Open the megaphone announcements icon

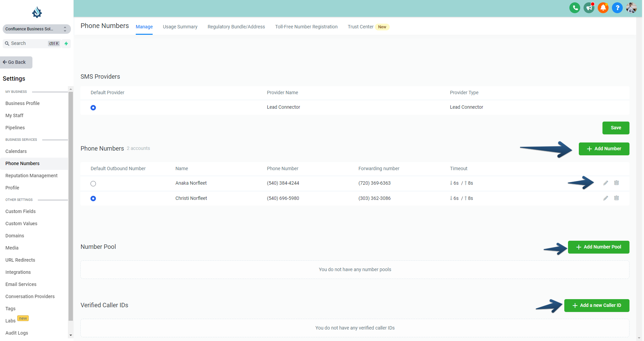tap(589, 8)
